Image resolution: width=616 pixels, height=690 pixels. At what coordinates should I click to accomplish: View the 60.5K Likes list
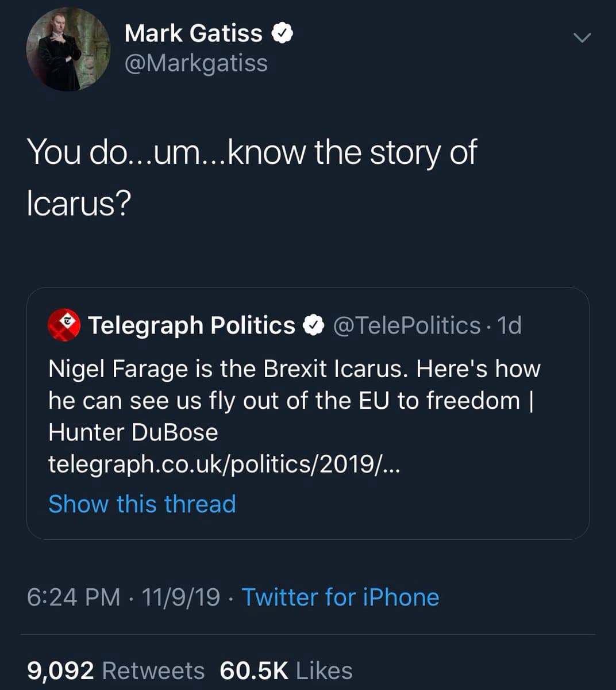tap(286, 670)
